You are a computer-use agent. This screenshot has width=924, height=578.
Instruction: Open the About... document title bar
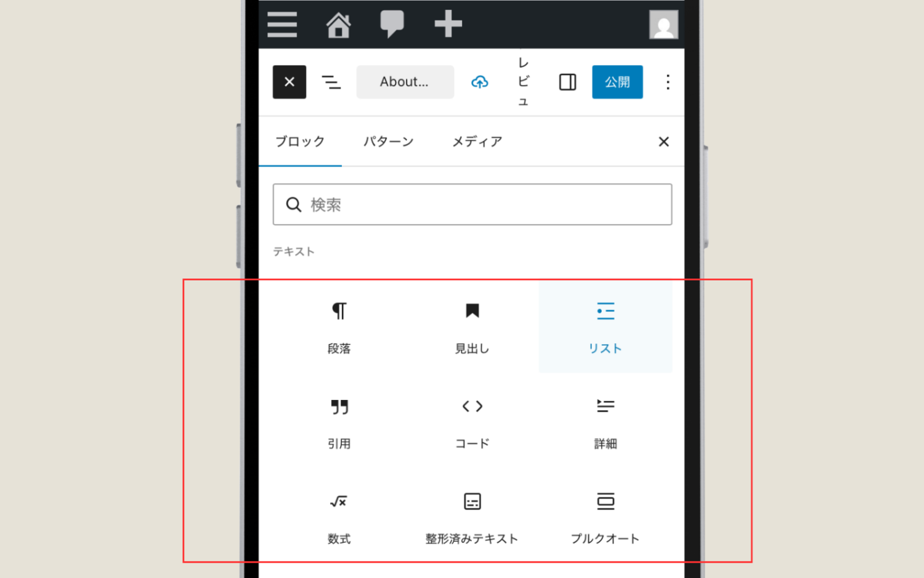tap(405, 82)
